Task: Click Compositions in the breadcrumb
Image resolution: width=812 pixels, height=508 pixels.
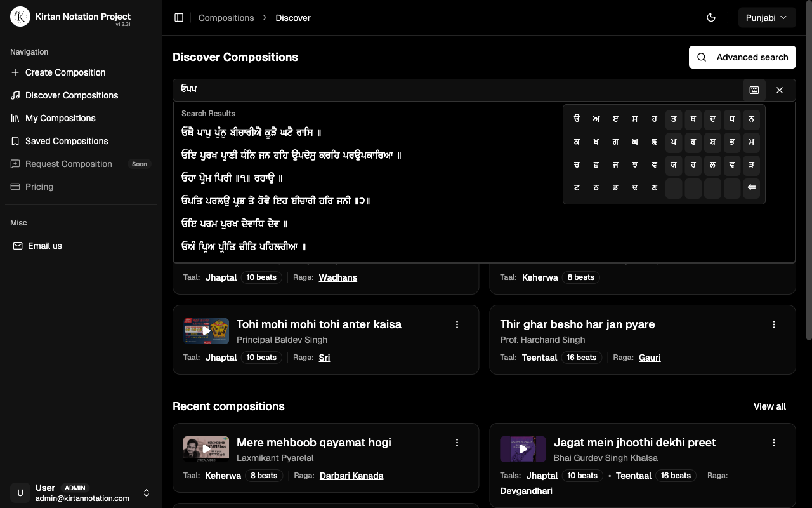Action: [x=226, y=18]
